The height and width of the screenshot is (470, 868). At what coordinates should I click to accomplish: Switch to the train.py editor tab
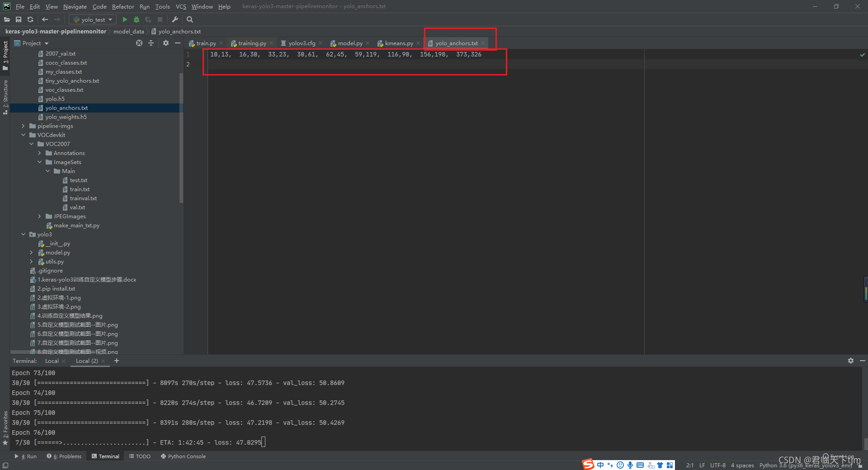[206, 43]
